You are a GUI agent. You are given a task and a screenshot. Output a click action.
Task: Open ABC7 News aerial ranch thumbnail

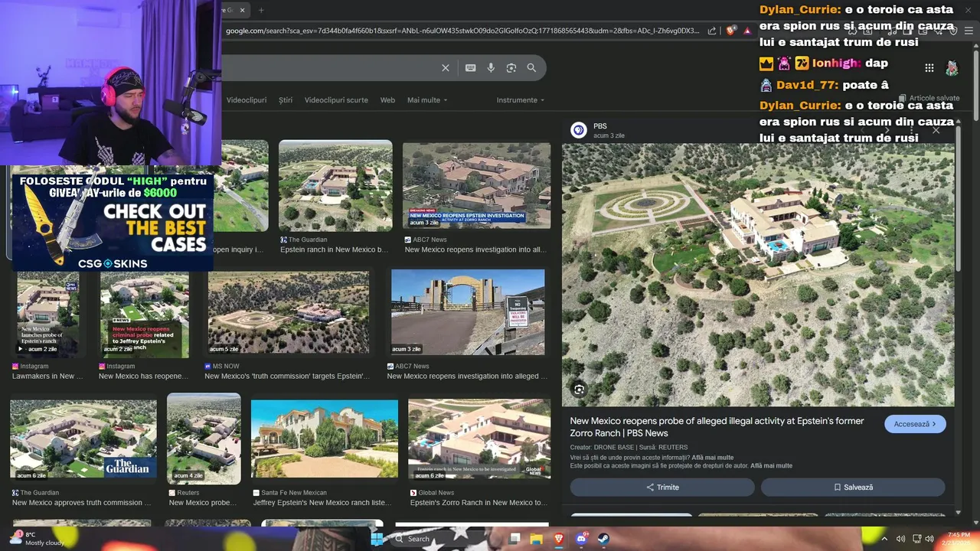point(476,185)
